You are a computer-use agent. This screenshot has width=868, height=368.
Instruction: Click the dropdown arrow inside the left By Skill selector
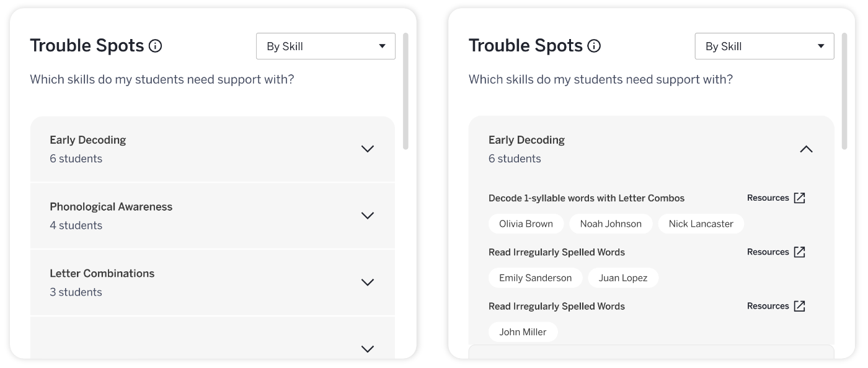383,46
